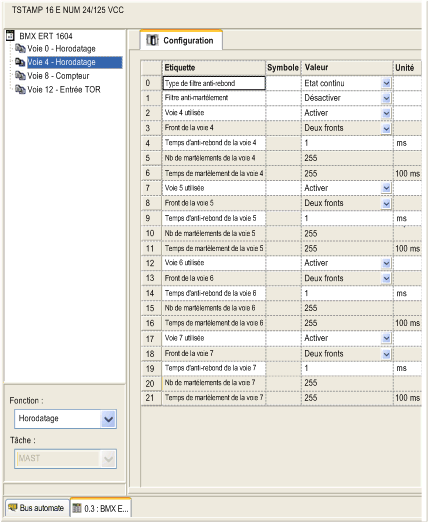Click the Voie 12 channel icon
The height and width of the screenshot is (522, 428).
pos(20,89)
